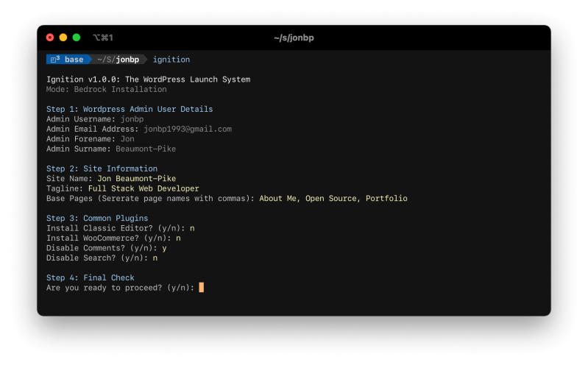Click the Site Name value Jon Beaumont-Pike
Screen dimensions: 588x365
pos(136,179)
